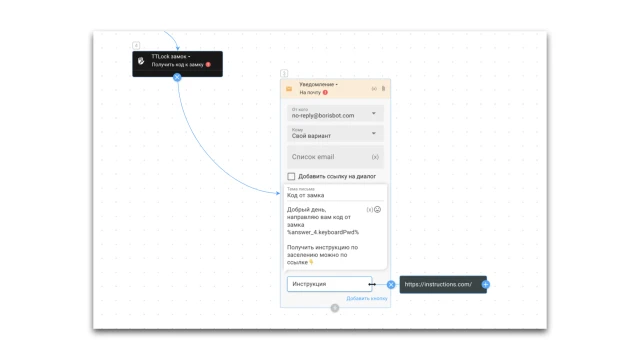Click the "%answer_4.keyboardPwd%" variable text
Screen dimensions: 640x360
click(x=323, y=232)
